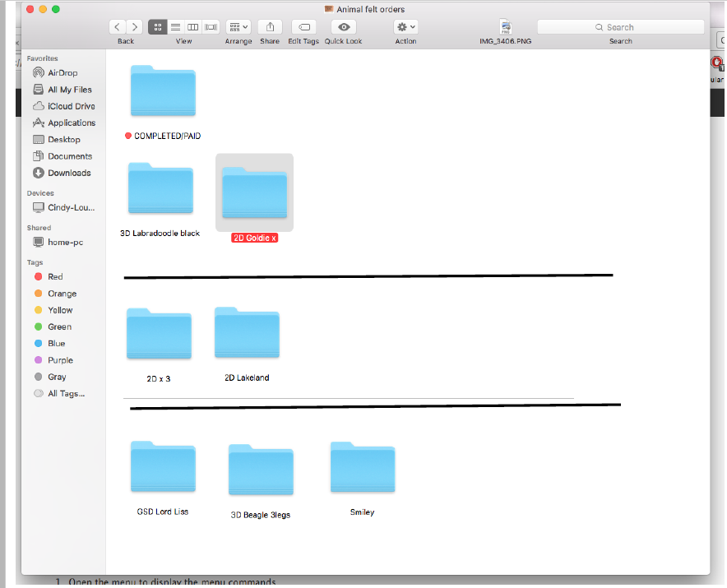This screenshot has width=727, height=588.
Task: Close the Finder window
Action: tap(30, 9)
